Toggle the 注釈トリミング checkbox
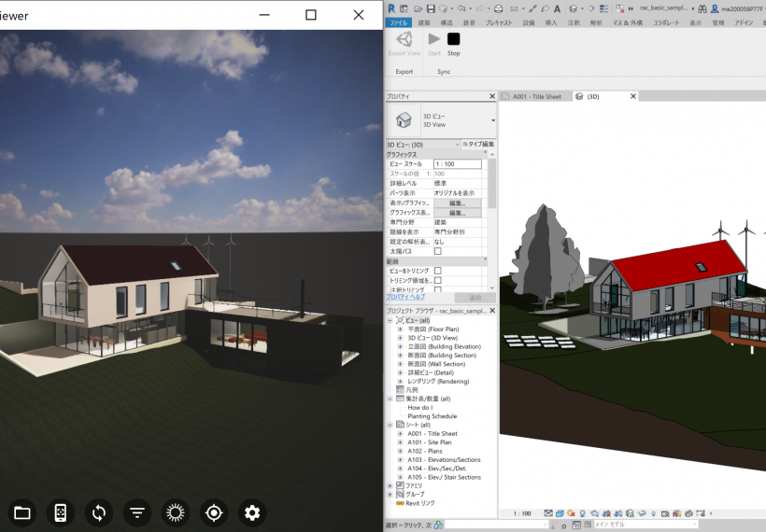This screenshot has width=766, height=532. tap(438, 289)
